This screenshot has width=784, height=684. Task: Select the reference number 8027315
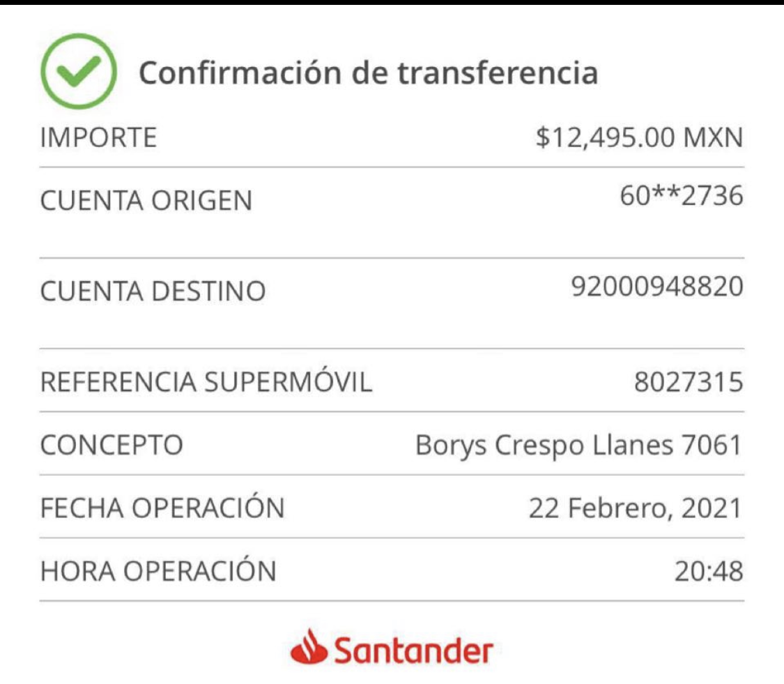(x=689, y=382)
